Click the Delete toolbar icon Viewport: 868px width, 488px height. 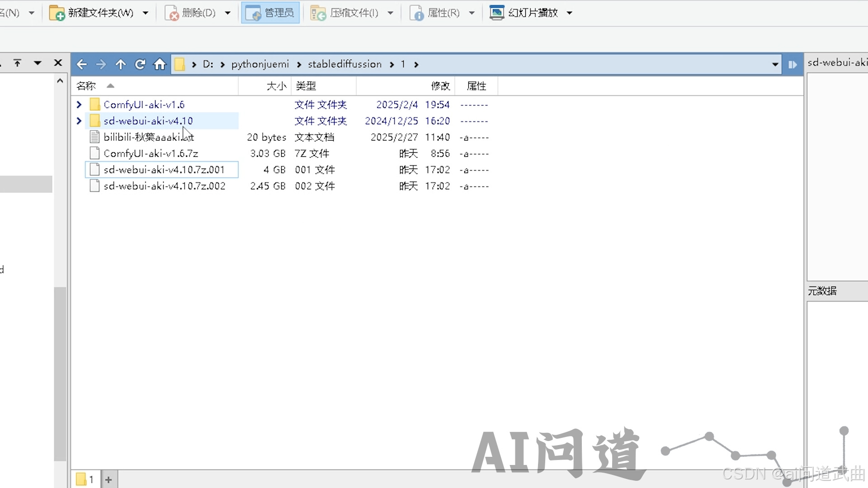172,13
